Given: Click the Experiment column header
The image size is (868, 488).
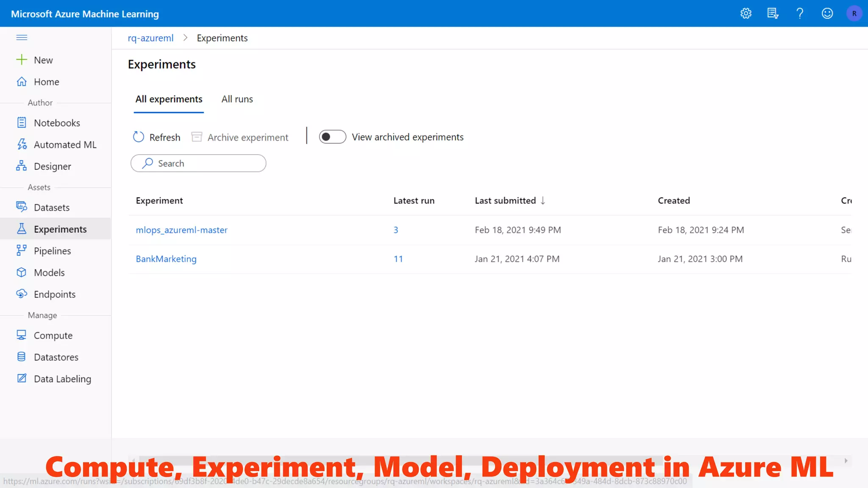Looking at the screenshot, I should pyautogui.click(x=159, y=200).
